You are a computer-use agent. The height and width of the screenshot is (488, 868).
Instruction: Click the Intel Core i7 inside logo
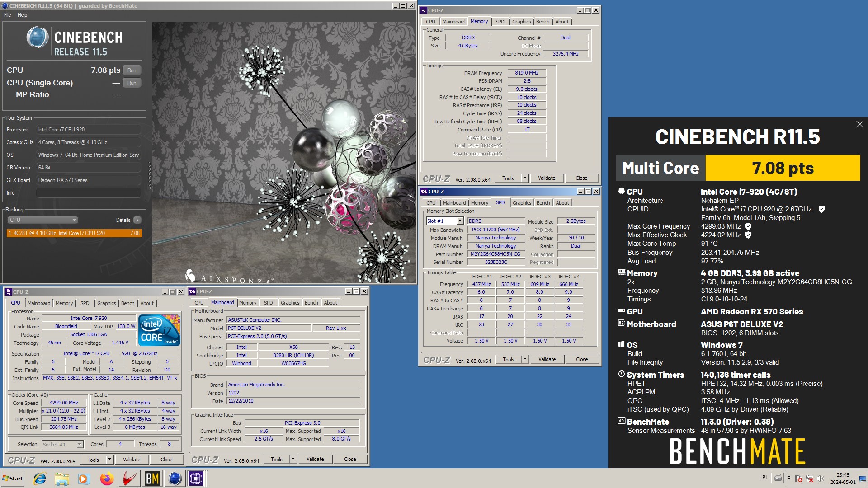[x=159, y=330]
